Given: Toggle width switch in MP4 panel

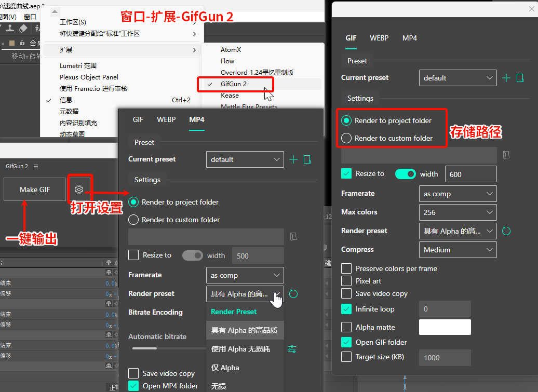Looking at the screenshot, I should [193, 255].
